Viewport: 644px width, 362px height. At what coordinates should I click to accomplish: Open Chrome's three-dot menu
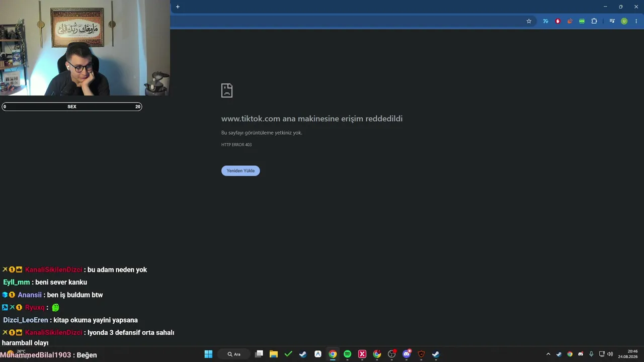(636, 21)
